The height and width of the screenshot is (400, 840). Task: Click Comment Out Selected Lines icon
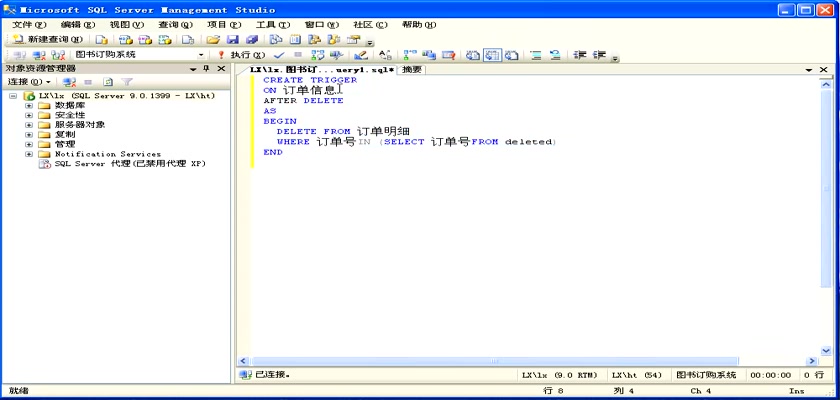[535, 55]
